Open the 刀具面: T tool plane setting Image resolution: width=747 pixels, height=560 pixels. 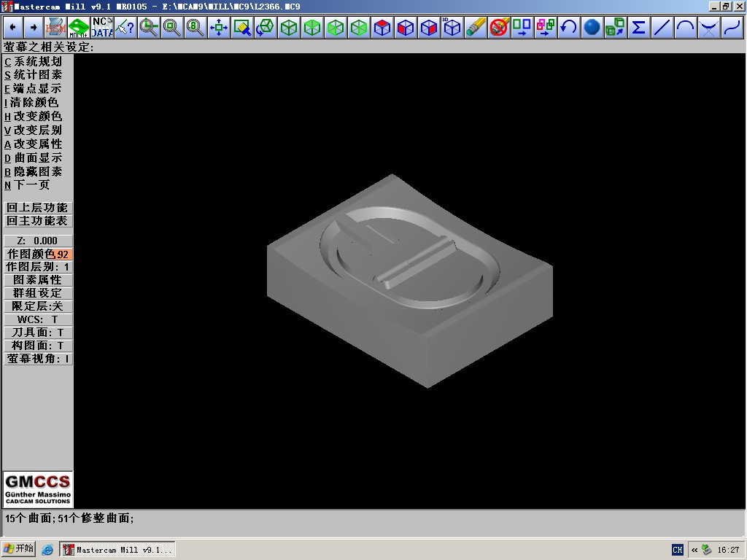click(x=38, y=332)
